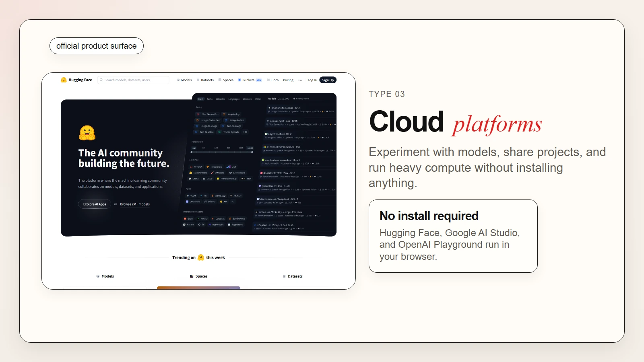Choose the Text-to-Video task chip
The height and width of the screenshot is (362, 644).
tap(204, 132)
